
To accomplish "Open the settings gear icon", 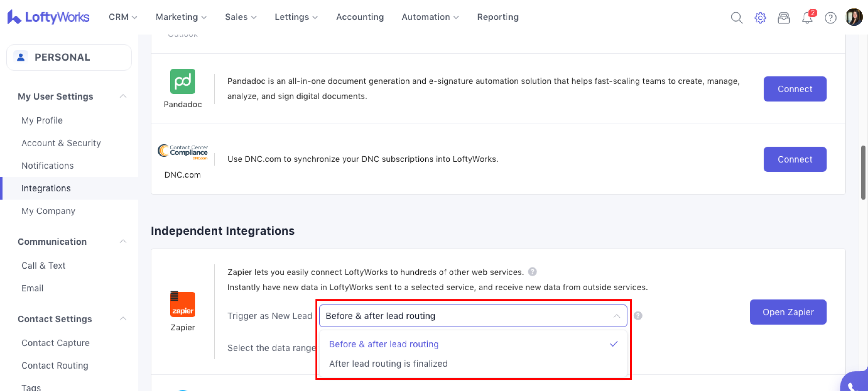I will point(760,18).
